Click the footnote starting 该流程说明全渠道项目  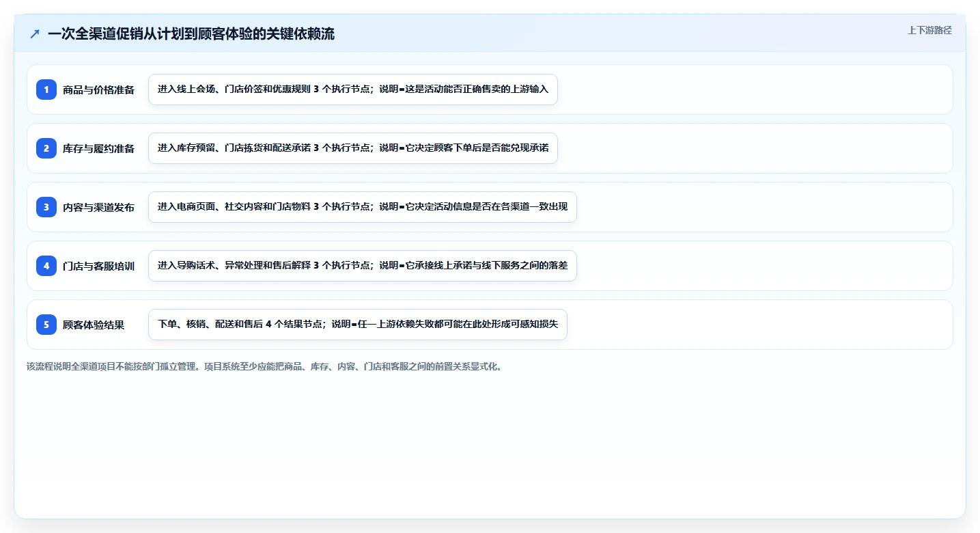pyautogui.click(x=265, y=366)
